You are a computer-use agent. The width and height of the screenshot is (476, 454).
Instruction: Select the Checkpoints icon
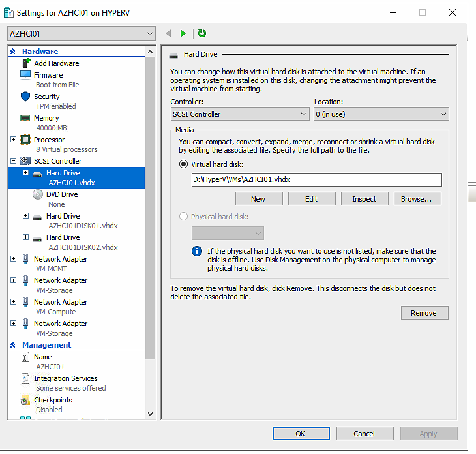[25, 400]
